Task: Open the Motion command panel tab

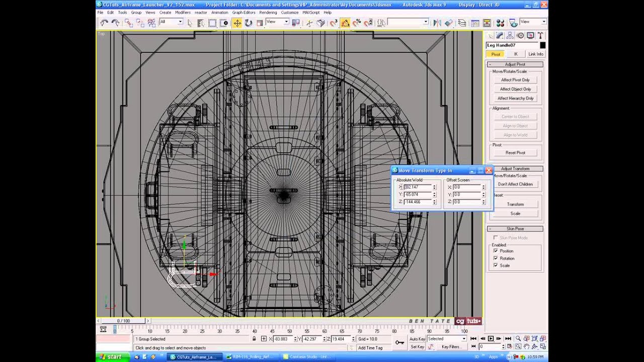Action: 520,36
